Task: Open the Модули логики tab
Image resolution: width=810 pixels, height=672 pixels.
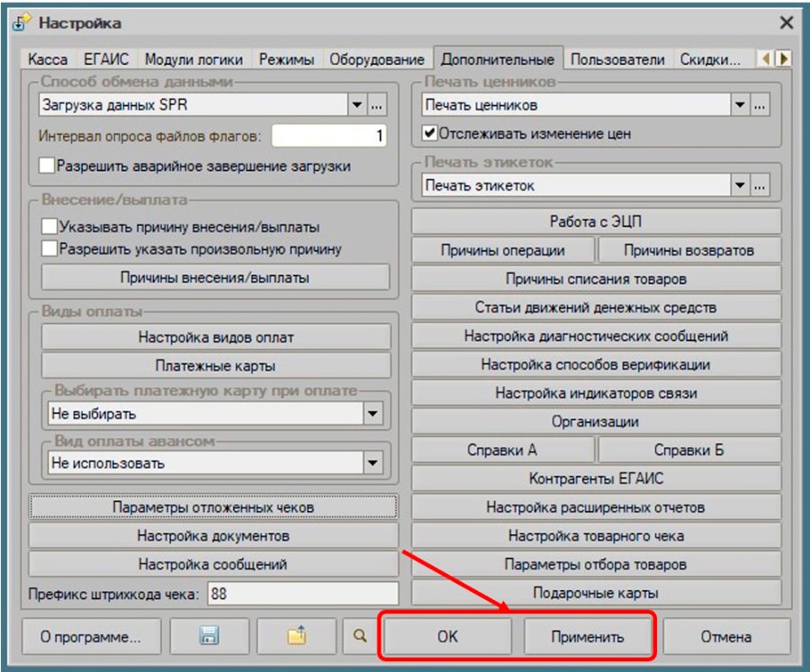Action: click(193, 59)
